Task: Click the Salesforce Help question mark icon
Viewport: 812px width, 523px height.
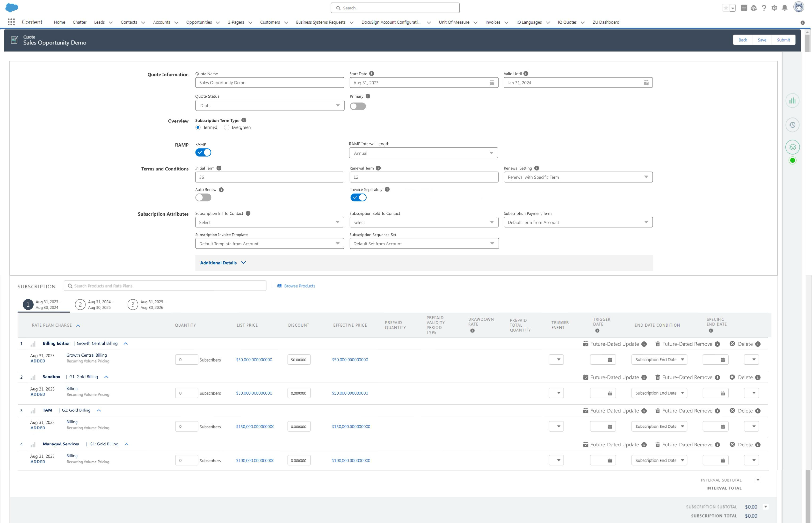Action: pyautogui.click(x=764, y=7)
